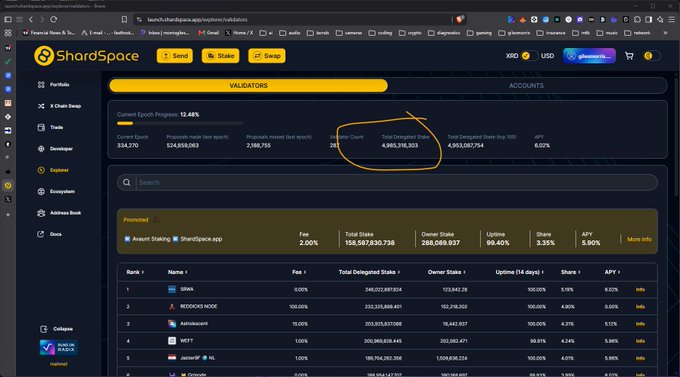680x377 pixels.
Task: Go to the Trade section
Action: pos(50,127)
